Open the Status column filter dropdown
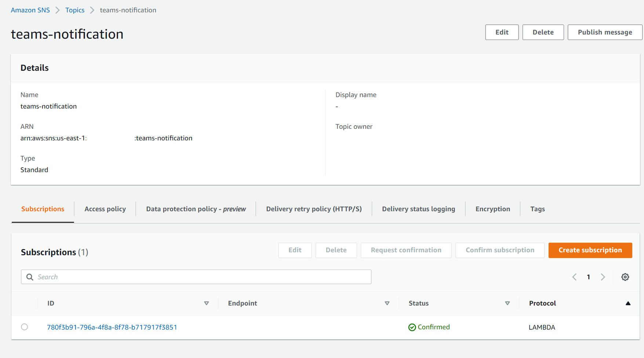Viewport: 644px width, 358px height. tap(507, 303)
